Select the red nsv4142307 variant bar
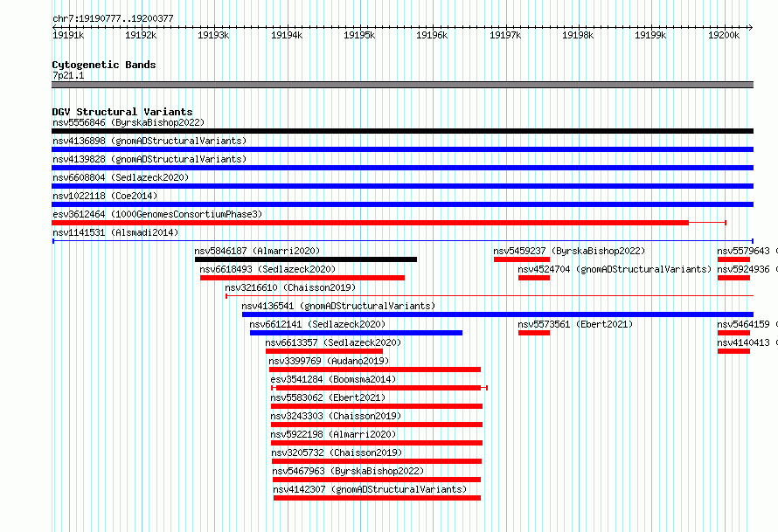Screen dimensions: 778x532 pos(377,498)
